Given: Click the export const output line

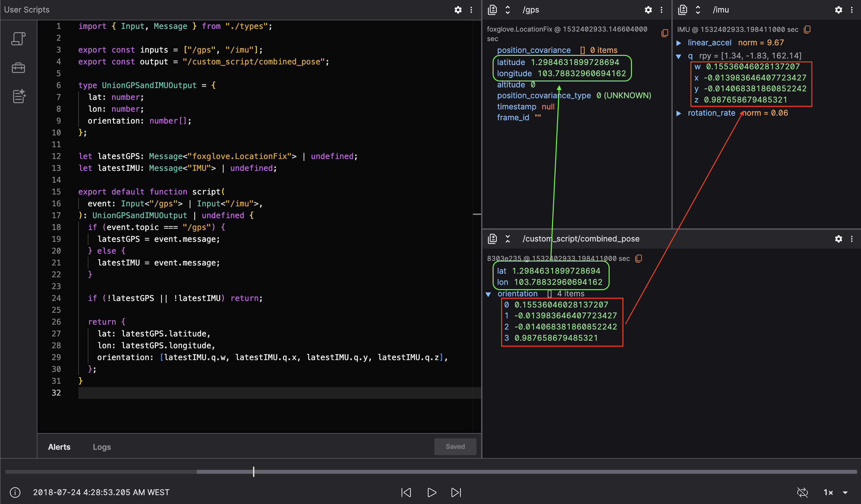Looking at the screenshot, I should coord(204,62).
